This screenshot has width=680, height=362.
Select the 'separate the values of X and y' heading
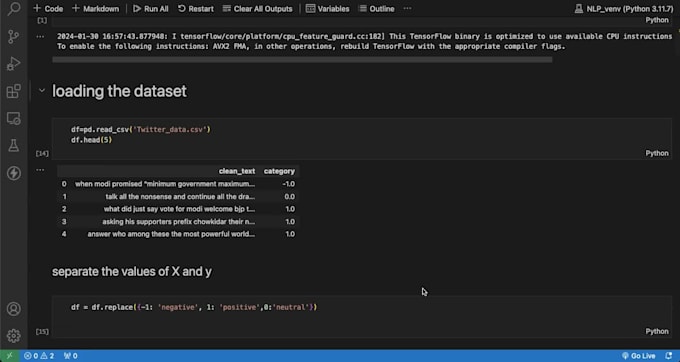(132, 271)
